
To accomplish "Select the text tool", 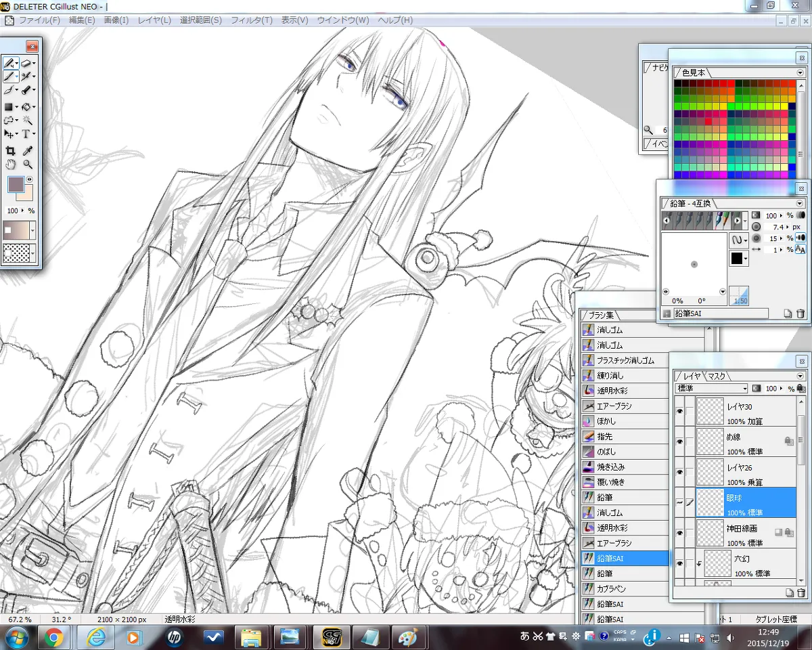I will [26, 134].
